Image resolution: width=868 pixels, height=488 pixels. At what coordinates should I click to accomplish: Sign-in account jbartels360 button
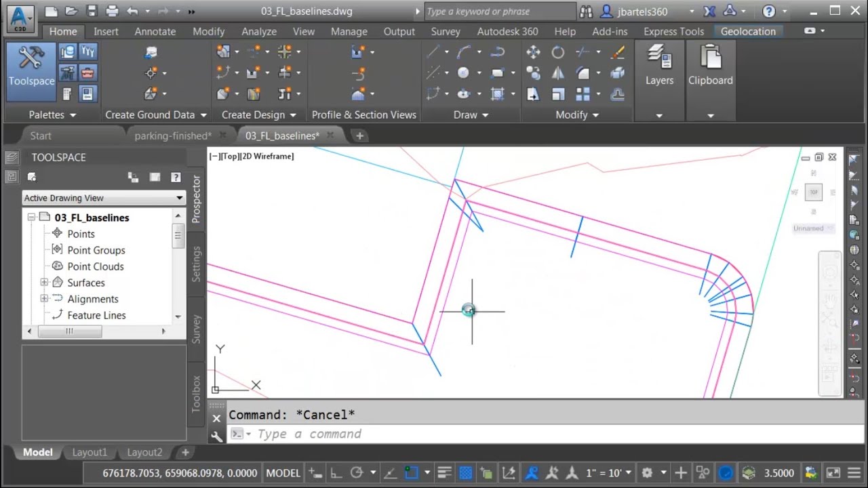[x=642, y=12]
